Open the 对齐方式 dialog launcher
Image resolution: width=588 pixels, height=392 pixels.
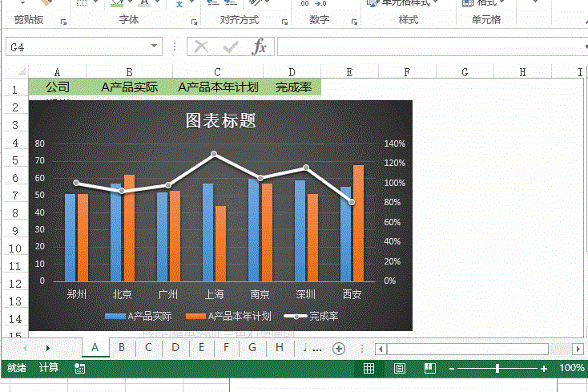point(284,22)
